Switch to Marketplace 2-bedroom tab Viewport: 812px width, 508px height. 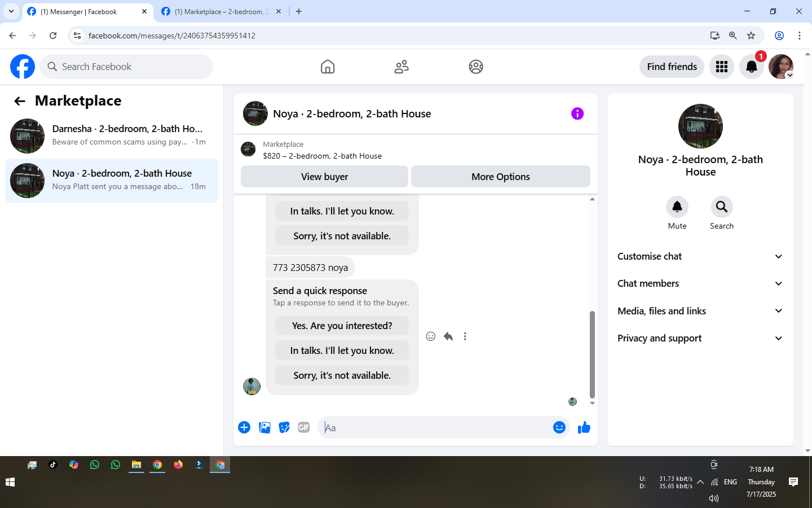[221, 12]
